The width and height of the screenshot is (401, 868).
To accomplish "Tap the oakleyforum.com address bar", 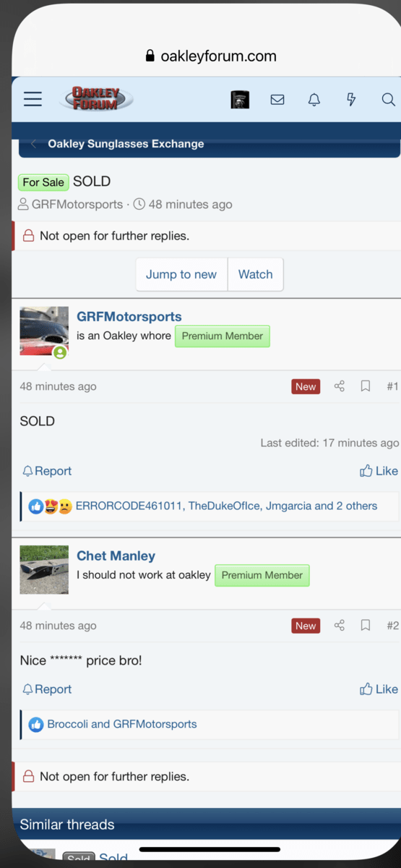I will (x=210, y=56).
